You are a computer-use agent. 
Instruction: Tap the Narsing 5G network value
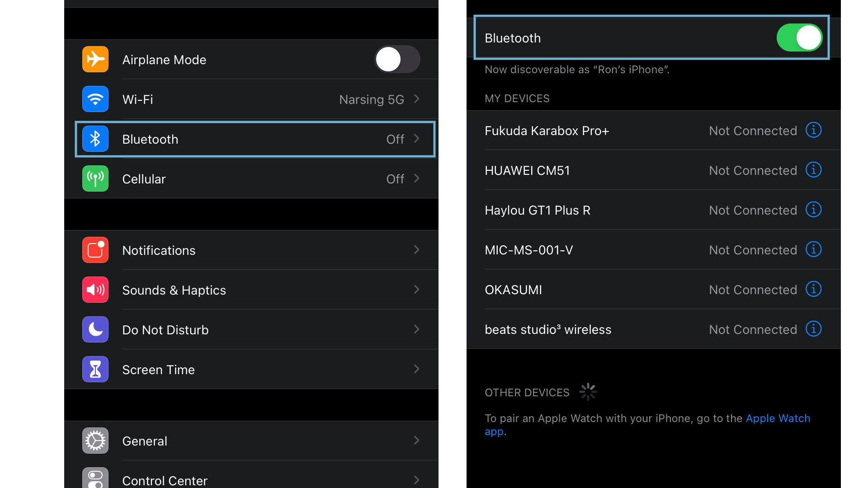(372, 99)
